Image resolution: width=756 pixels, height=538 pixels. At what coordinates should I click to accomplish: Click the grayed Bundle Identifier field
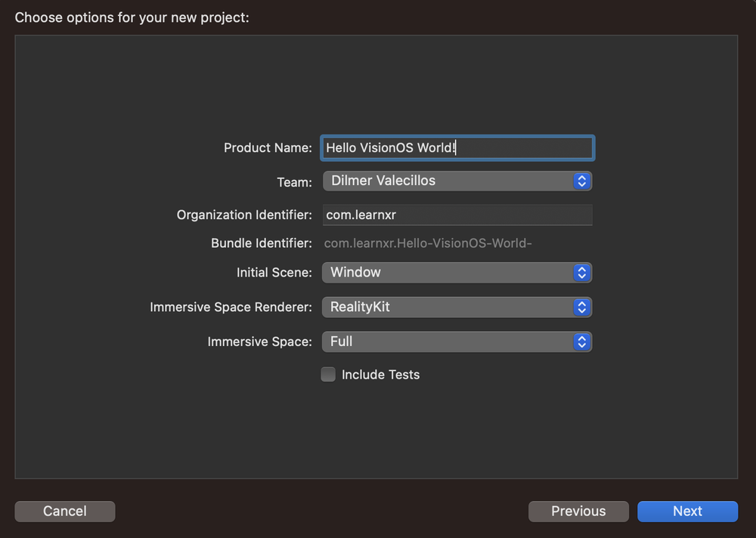(x=457, y=243)
